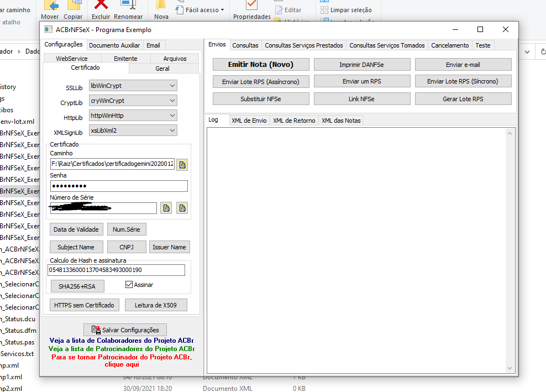Open the Emitente sub-tab
546x392 pixels.
click(x=125, y=59)
